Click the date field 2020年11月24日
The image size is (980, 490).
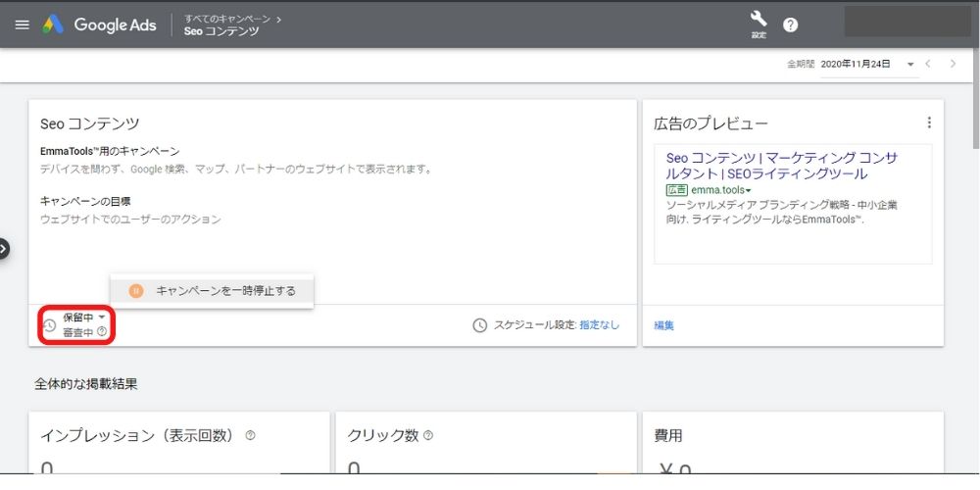click(x=856, y=64)
